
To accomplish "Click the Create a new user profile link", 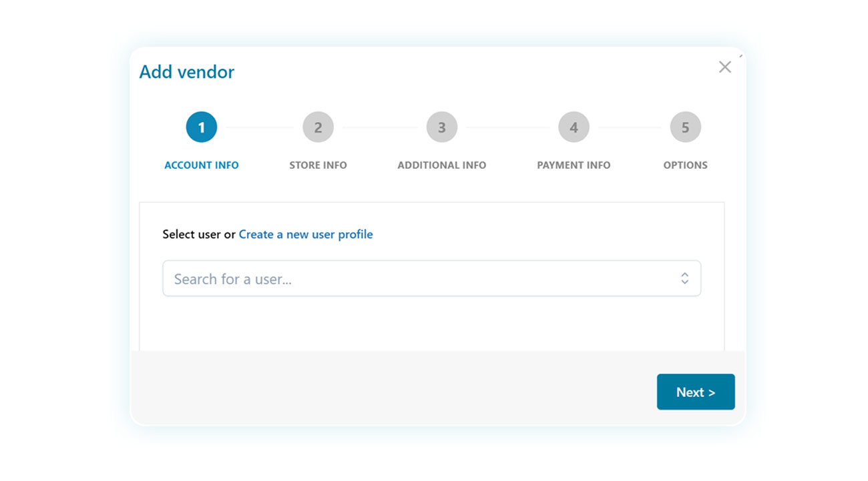I will [306, 234].
